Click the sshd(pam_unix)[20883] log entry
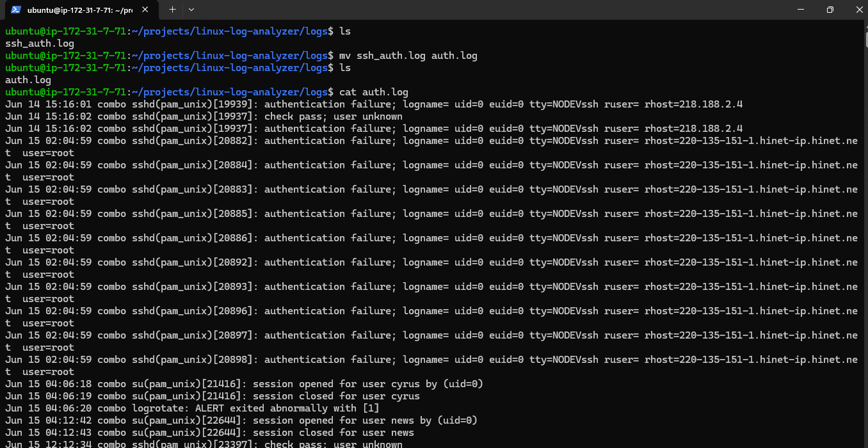 pyautogui.click(x=431, y=195)
